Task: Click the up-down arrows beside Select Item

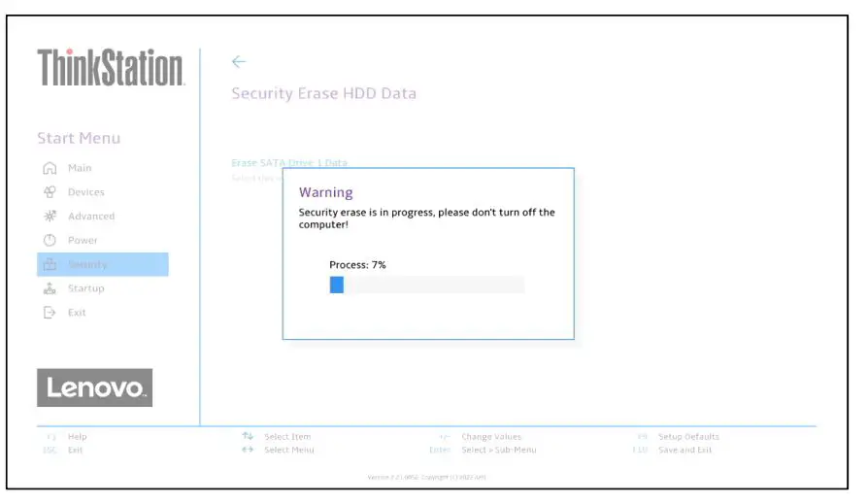Action: [248, 436]
